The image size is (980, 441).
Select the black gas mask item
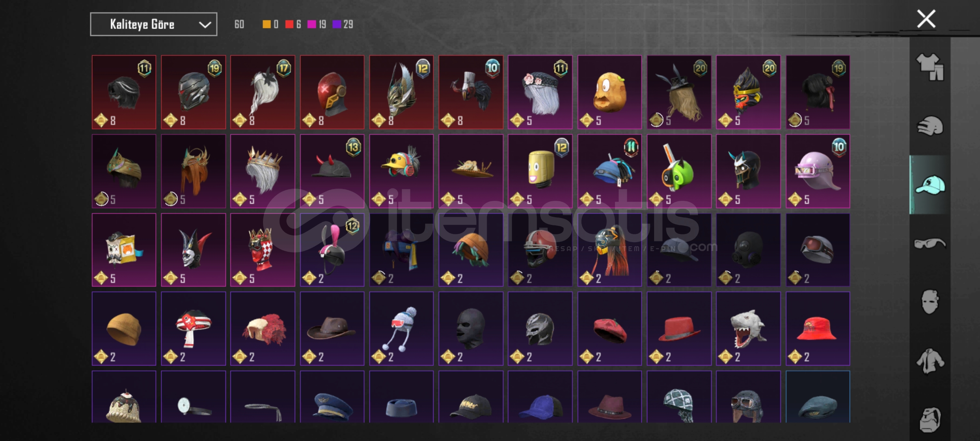coord(748,250)
